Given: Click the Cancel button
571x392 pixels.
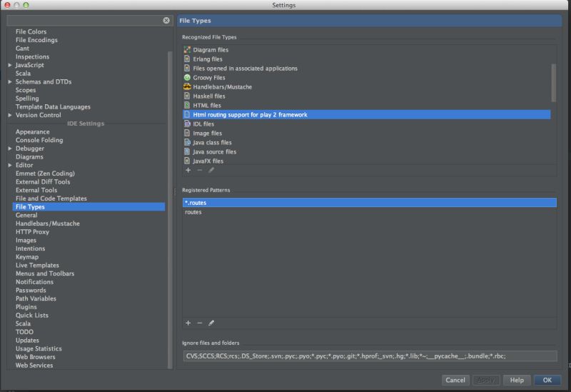Looking at the screenshot, I should click(x=455, y=380).
